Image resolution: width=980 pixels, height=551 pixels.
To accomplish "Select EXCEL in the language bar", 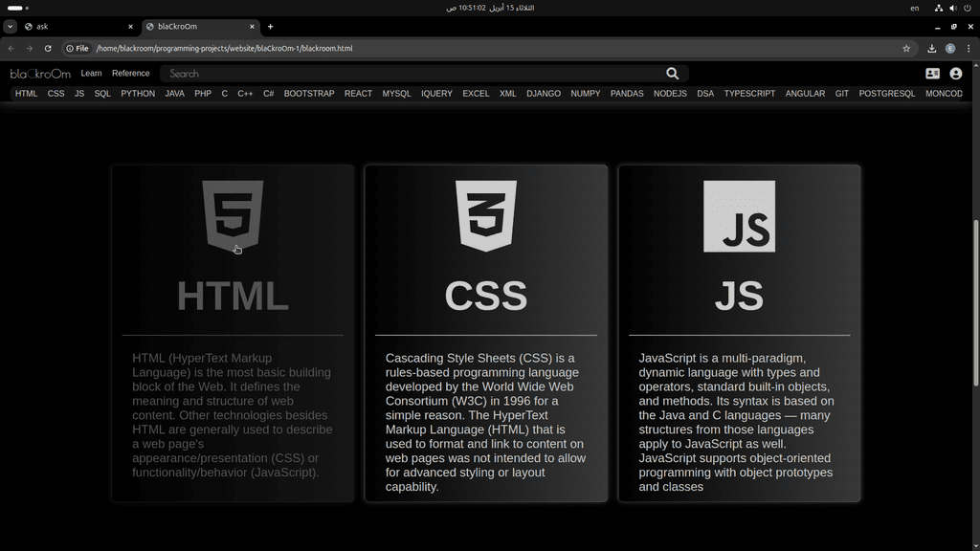I will (x=477, y=94).
